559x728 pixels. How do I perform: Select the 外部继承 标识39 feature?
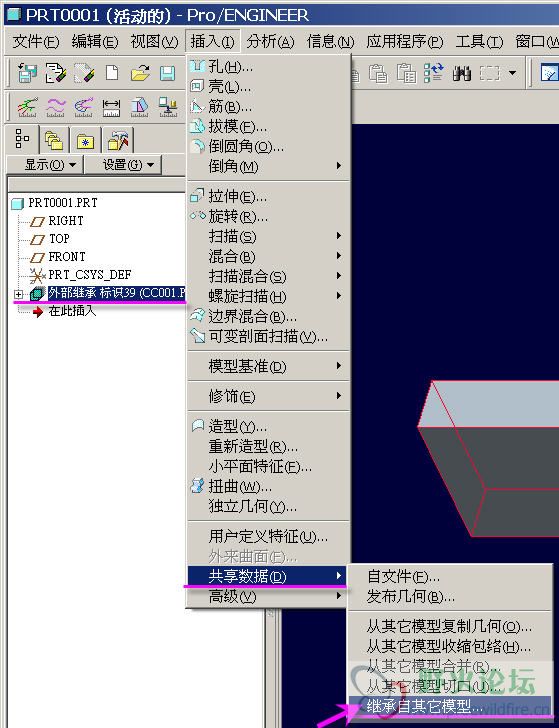point(117,293)
